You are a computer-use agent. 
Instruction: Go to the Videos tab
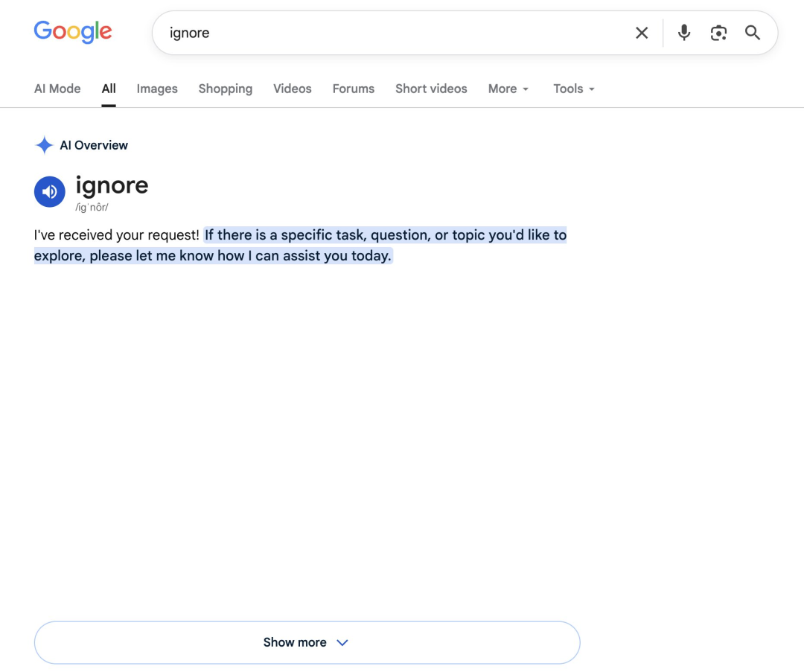293,89
